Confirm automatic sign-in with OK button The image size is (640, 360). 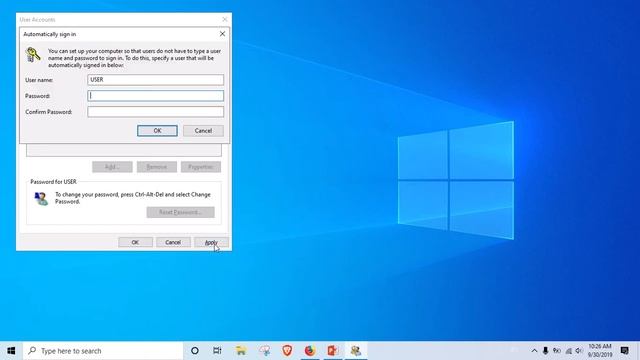pyautogui.click(x=157, y=131)
